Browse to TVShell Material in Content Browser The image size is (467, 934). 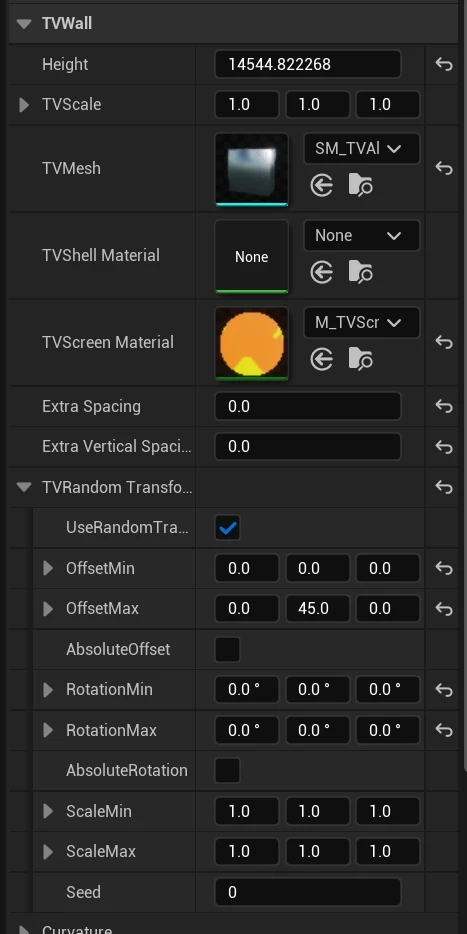(360, 273)
